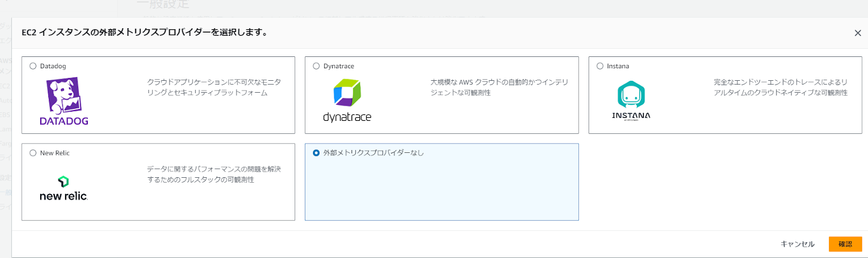Select the Instana radio button
This screenshot has height=258, width=868.
pyautogui.click(x=600, y=66)
